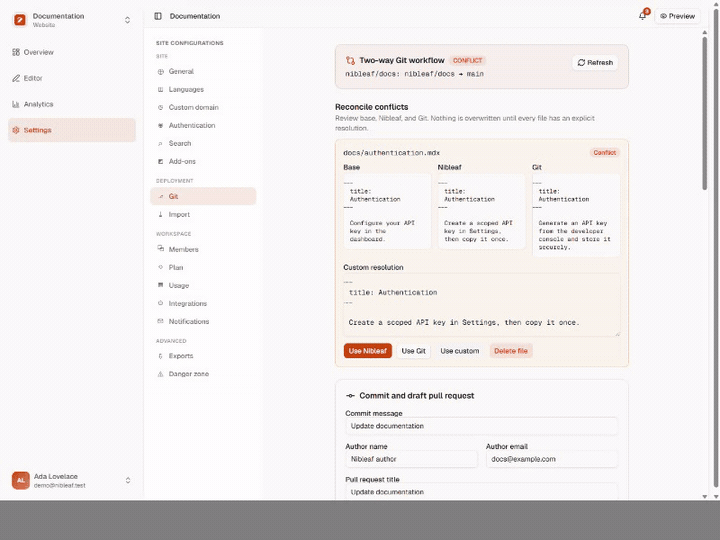Open Exports settings
The image size is (720, 540).
click(x=203, y=356)
